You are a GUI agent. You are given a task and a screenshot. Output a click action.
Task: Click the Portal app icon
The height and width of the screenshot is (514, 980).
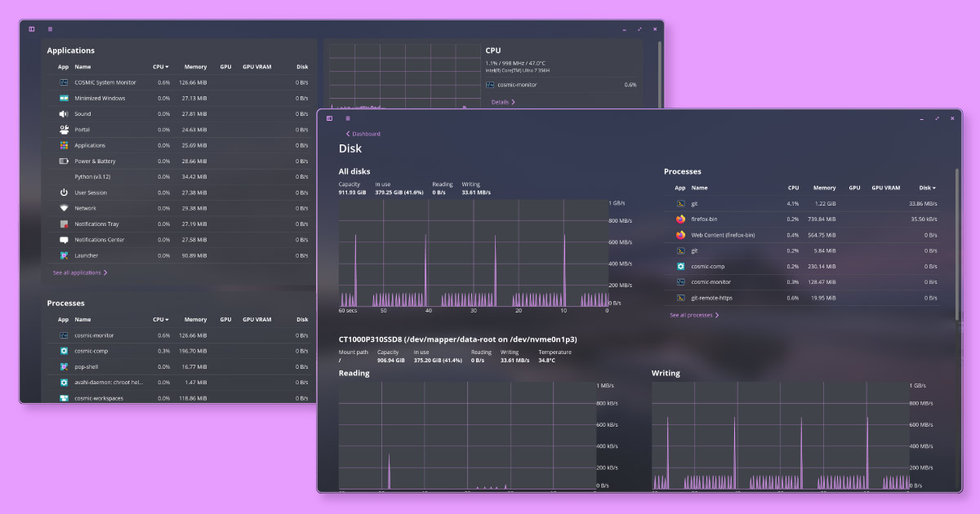(x=64, y=130)
